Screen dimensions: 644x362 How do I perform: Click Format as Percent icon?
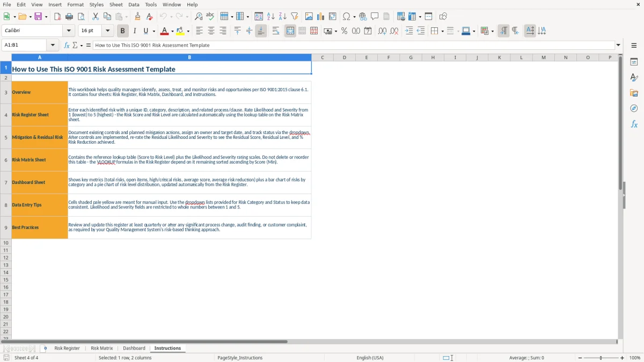[344, 31]
